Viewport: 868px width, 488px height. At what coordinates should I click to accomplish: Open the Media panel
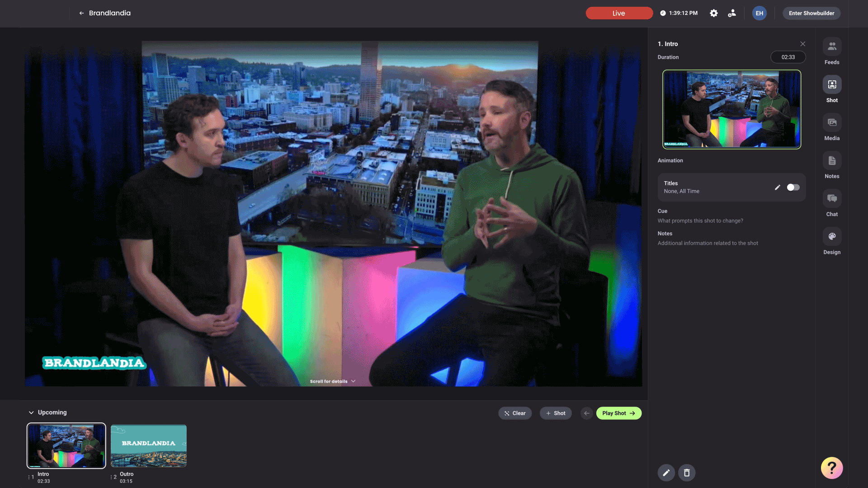(x=832, y=127)
